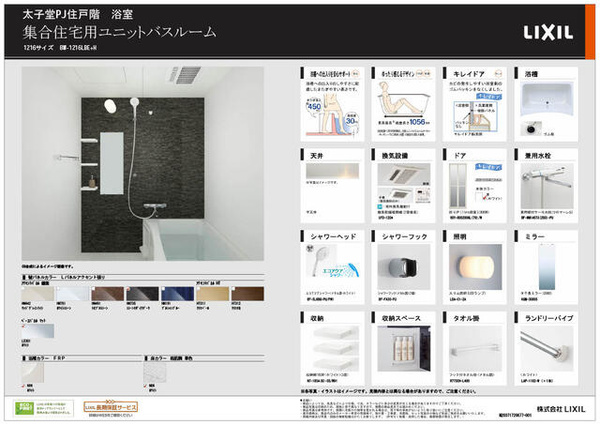Click the ventilation fan unit image
600x424 pixels.
point(405,186)
